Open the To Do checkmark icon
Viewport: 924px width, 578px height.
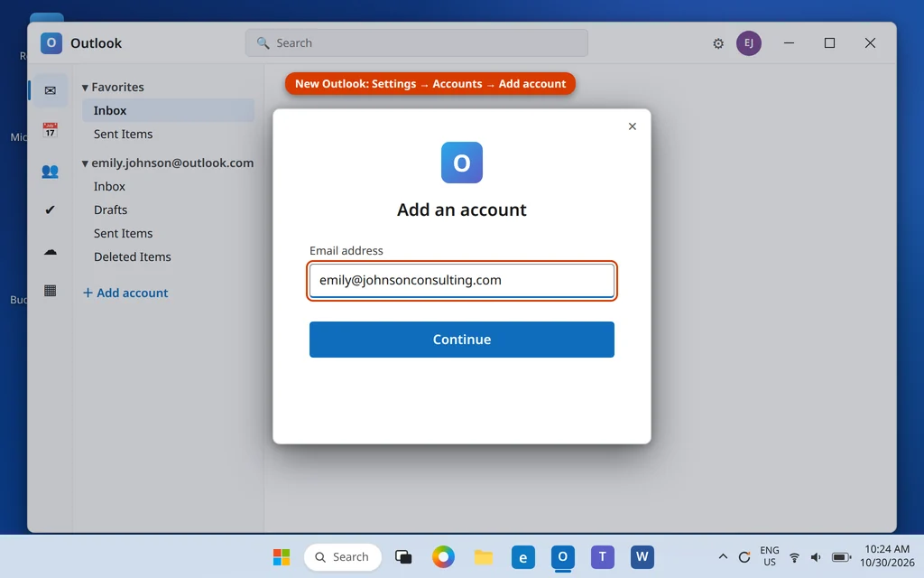(51, 210)
